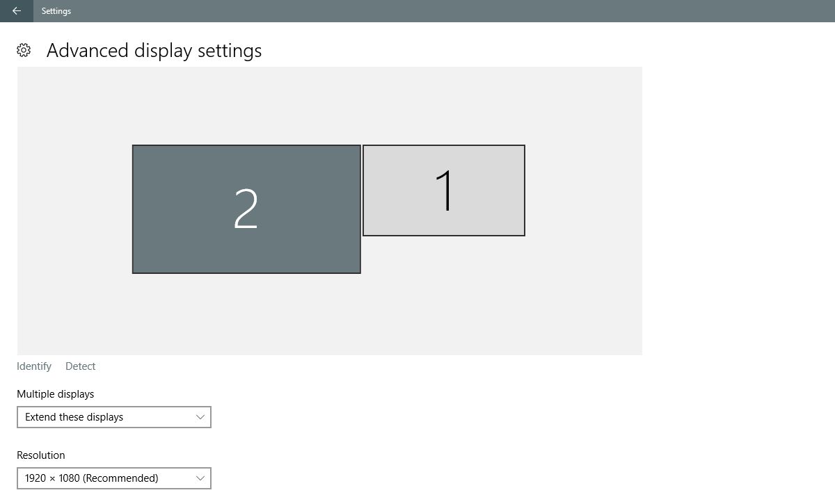Click the Identify link
The image size is (835, 504).
pyautogui.click(x=34, y=366)
